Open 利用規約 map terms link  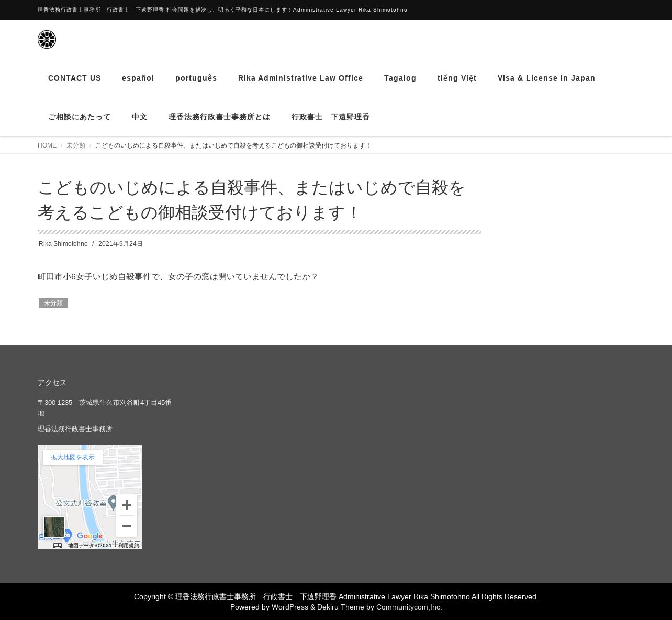pos(129,545)
